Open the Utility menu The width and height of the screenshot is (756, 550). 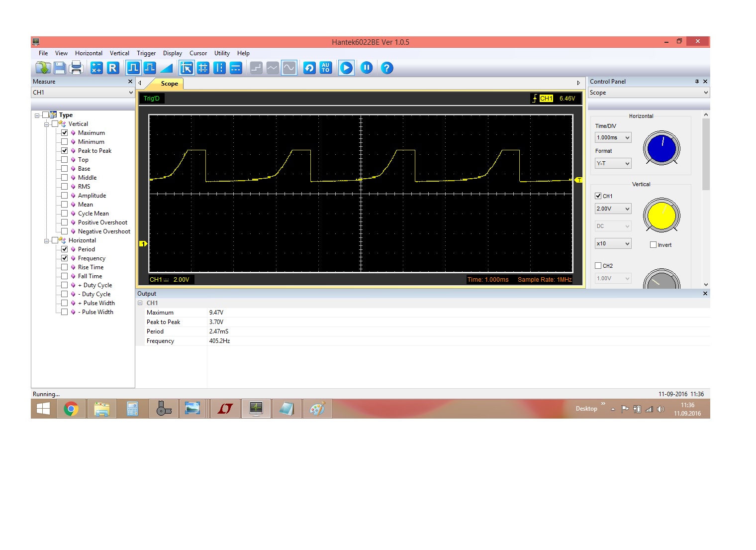click(222, 53)
